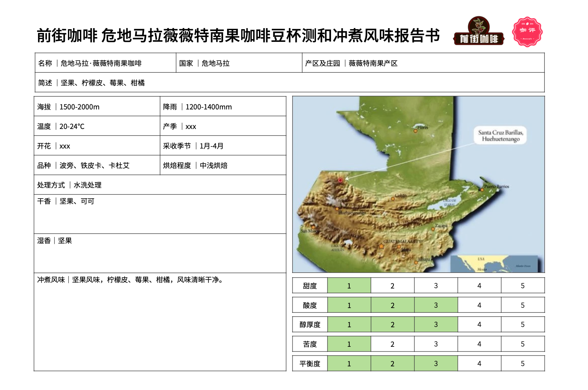Click the 产区及庄园 cell 薇薇特南果产区
The width and height of the screenshot is (588, 390).
click(423, 63)
